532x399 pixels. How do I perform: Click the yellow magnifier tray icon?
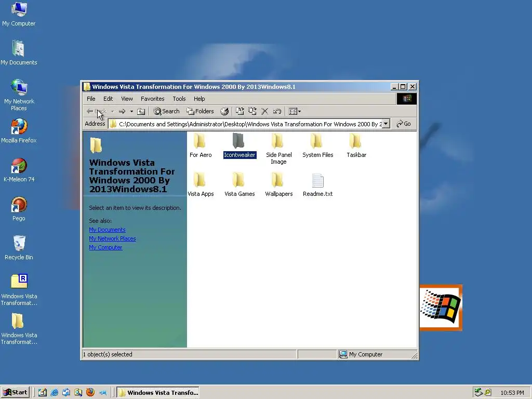[487, 393]
